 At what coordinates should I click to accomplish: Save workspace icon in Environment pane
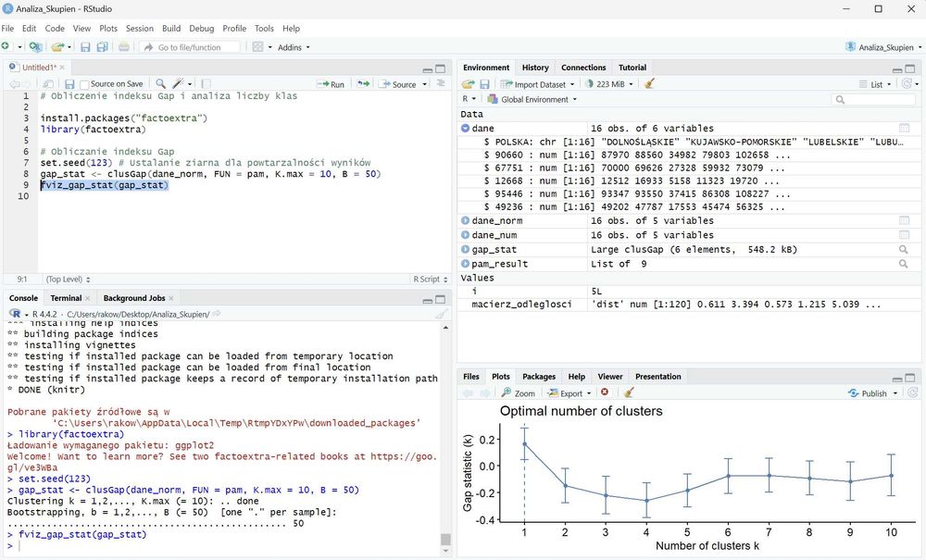pyautogui.click(x=484, y=84)
